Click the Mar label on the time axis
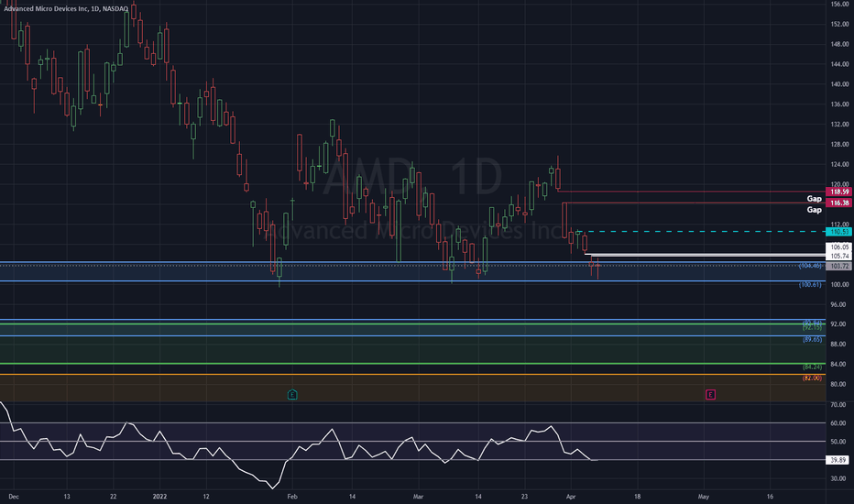 [x=418, y=497]
